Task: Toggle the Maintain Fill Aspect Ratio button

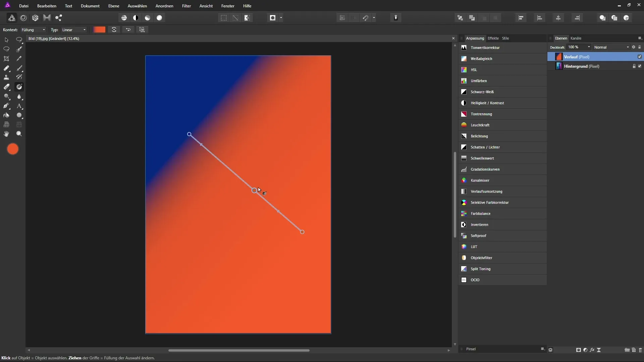Action: pos(142,29)
